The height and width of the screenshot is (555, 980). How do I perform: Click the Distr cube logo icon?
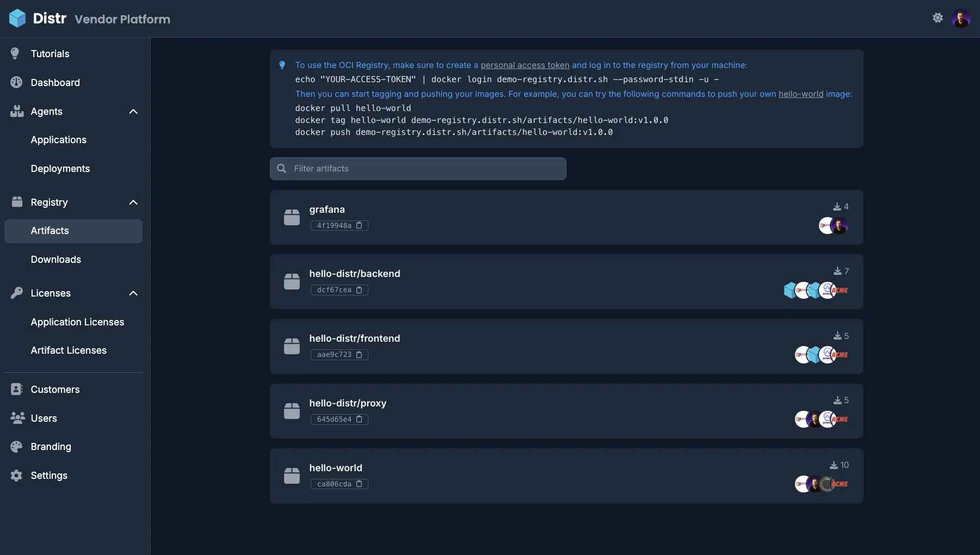18,18
